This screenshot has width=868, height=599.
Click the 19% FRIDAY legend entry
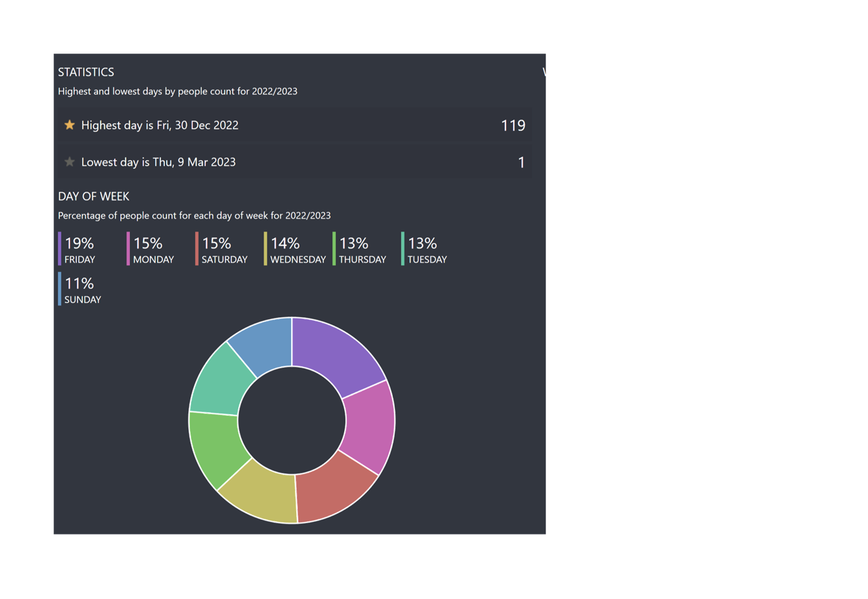[x=79, y=249]
